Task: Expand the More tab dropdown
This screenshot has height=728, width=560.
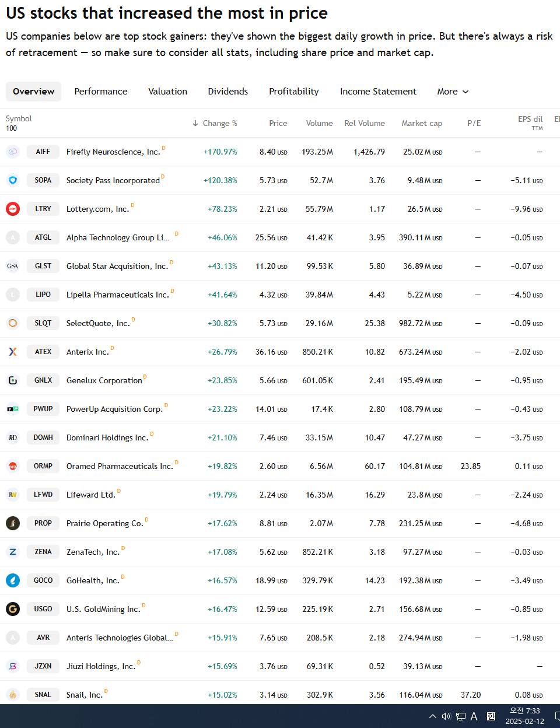Action: 453,92
